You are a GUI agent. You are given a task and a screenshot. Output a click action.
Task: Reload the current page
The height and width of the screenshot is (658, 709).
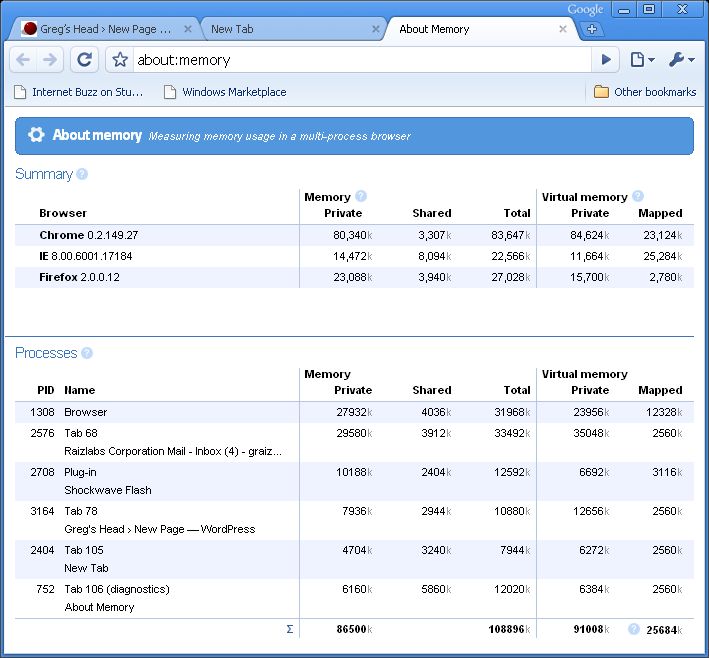tap(85, 60)
